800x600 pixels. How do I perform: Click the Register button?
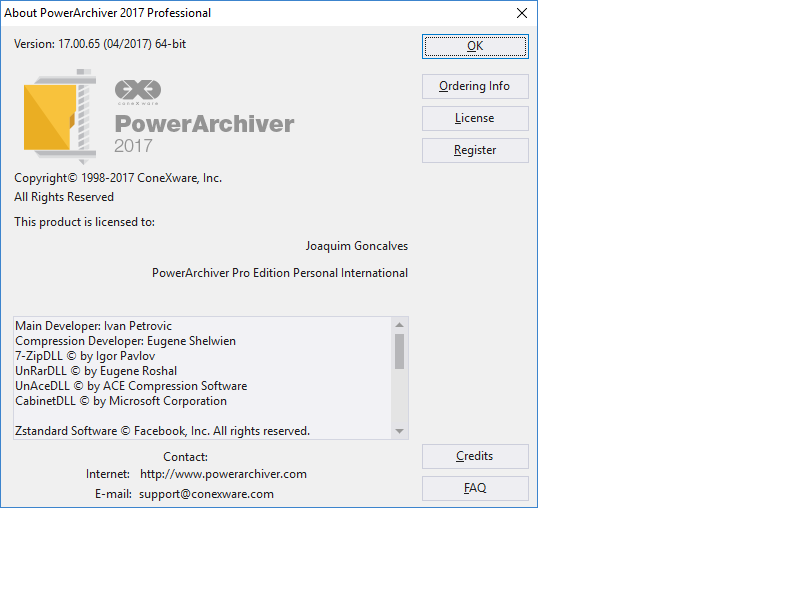[x=475, y=151]
